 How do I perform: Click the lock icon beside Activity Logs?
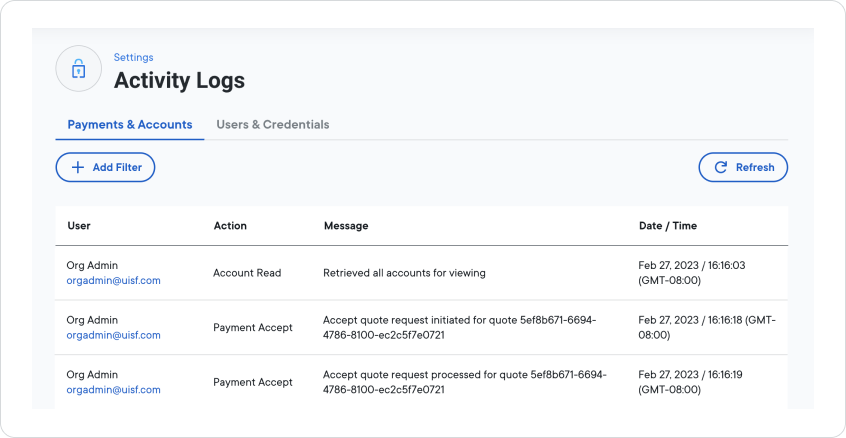(78, 69)
